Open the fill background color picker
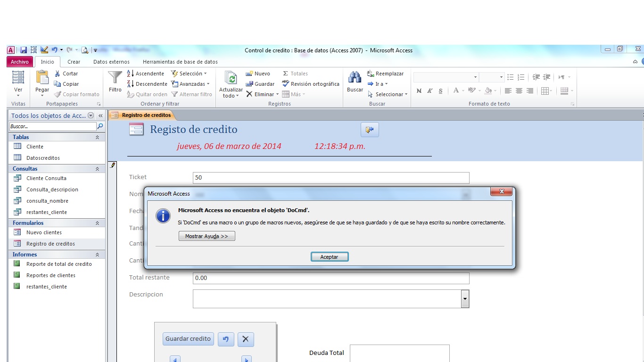The height and width of the screenshot is (362, 644). [491, 91]
